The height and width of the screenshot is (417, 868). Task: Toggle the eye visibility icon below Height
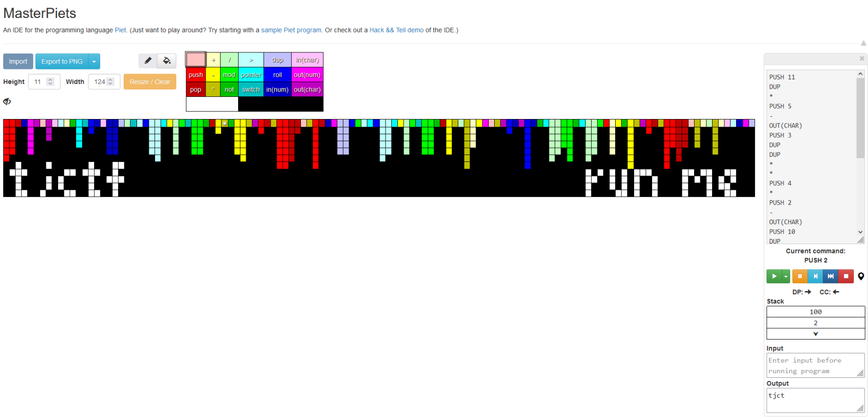tap(7, 101)
